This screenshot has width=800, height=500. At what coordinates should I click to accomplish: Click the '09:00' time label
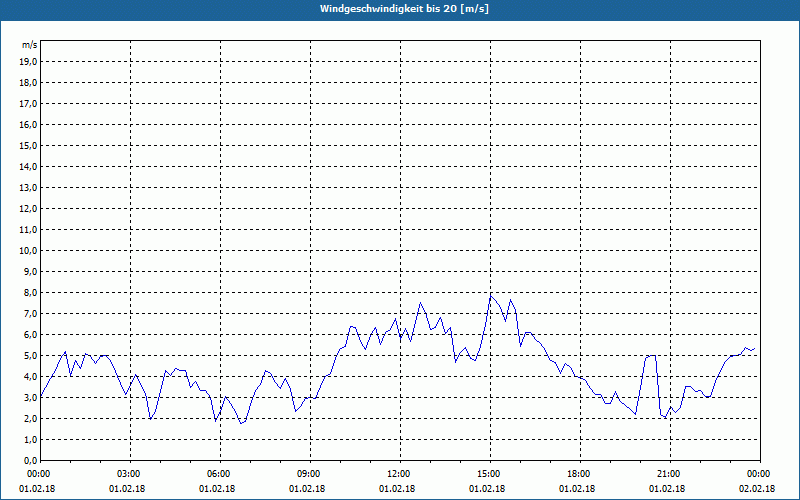[310, 474]
